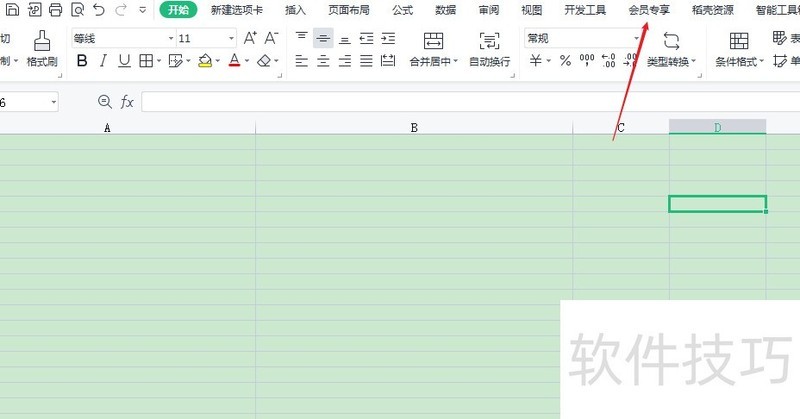Screen dimensions: 800x419
Task: Open the 新建选项卡 tab
Action: 237,10
